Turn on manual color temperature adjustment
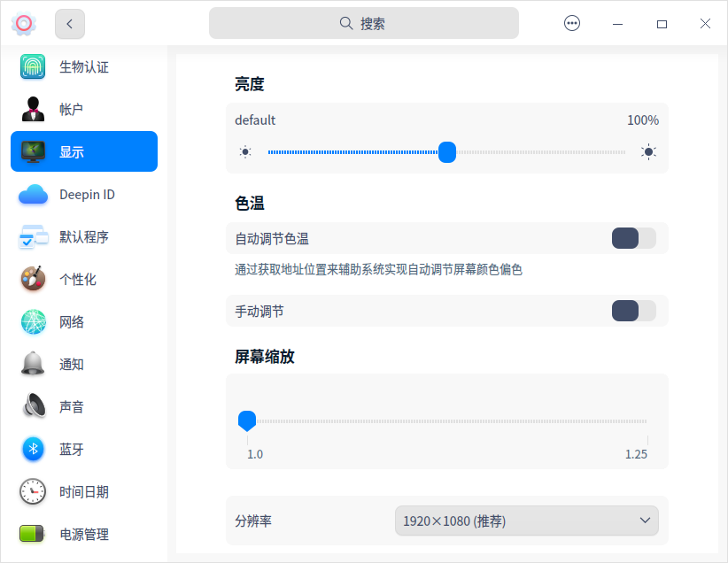The width and height of the screenshot is (728, 563). coord(633,311)
